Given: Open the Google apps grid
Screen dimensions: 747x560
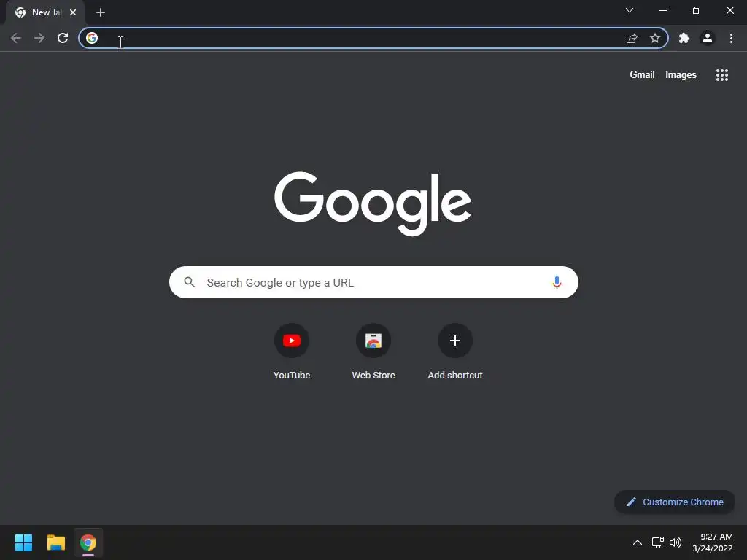Looking at the screenshot, I should (x=721, y=75).
